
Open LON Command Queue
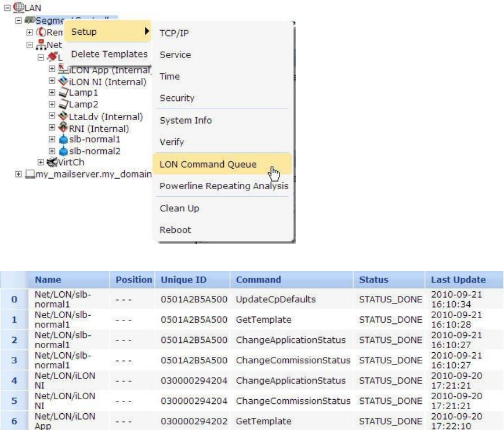(222, 164)
